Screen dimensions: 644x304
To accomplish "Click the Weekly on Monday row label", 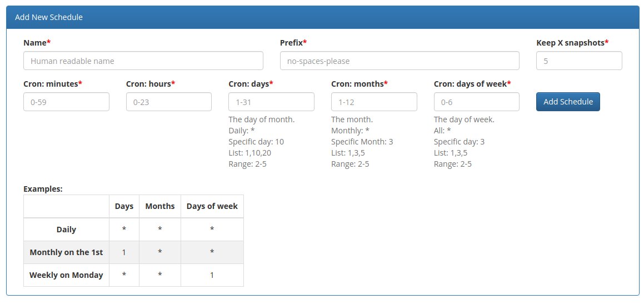I will 66,275.
